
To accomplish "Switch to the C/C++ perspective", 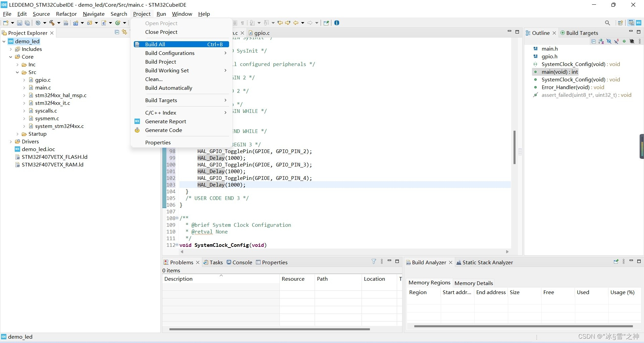I will click(x=631, y=23).
